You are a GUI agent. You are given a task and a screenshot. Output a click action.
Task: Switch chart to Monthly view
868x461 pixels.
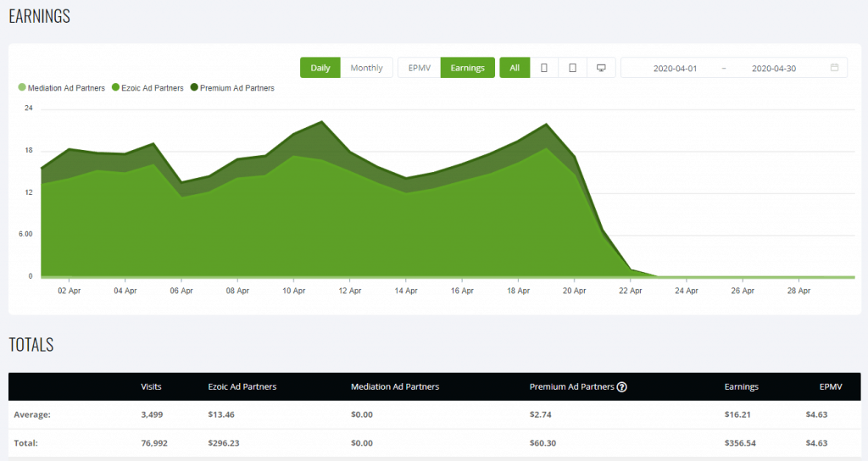pos(366,68)
